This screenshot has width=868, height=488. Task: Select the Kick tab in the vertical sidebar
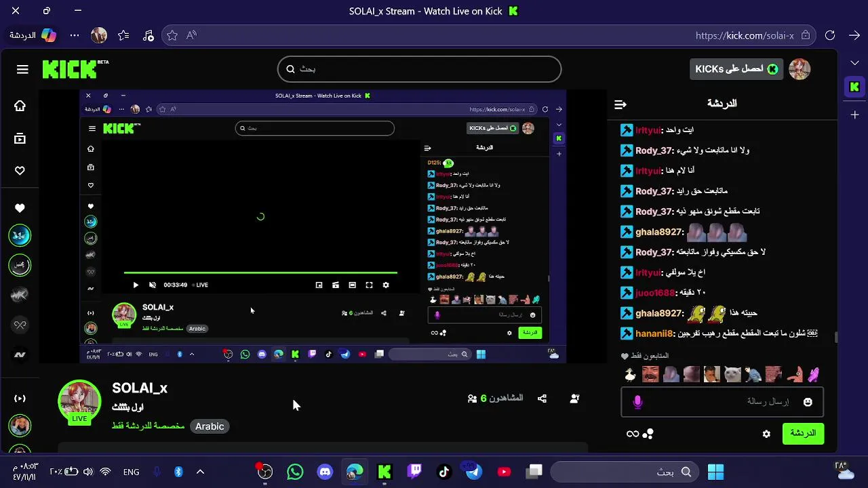tap(854, 87)
